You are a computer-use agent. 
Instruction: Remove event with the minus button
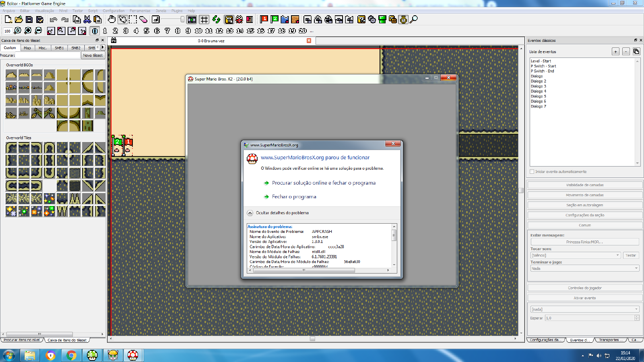tap(626, 51)
